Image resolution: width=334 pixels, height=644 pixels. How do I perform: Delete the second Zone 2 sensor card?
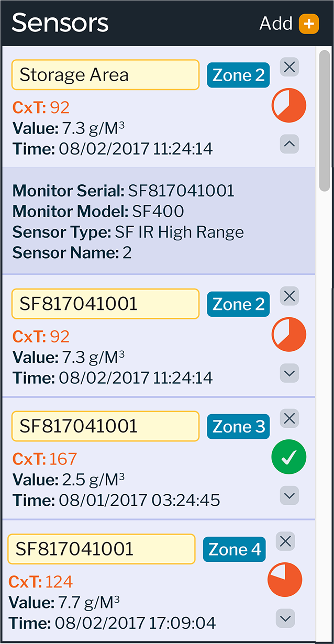pyautogui.click(x=289, y=296)
